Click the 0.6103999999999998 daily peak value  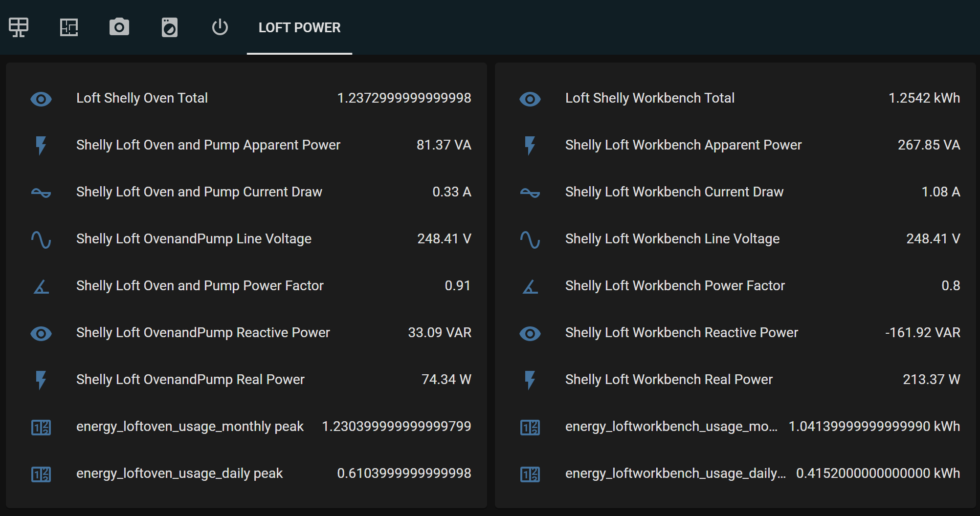404,473
